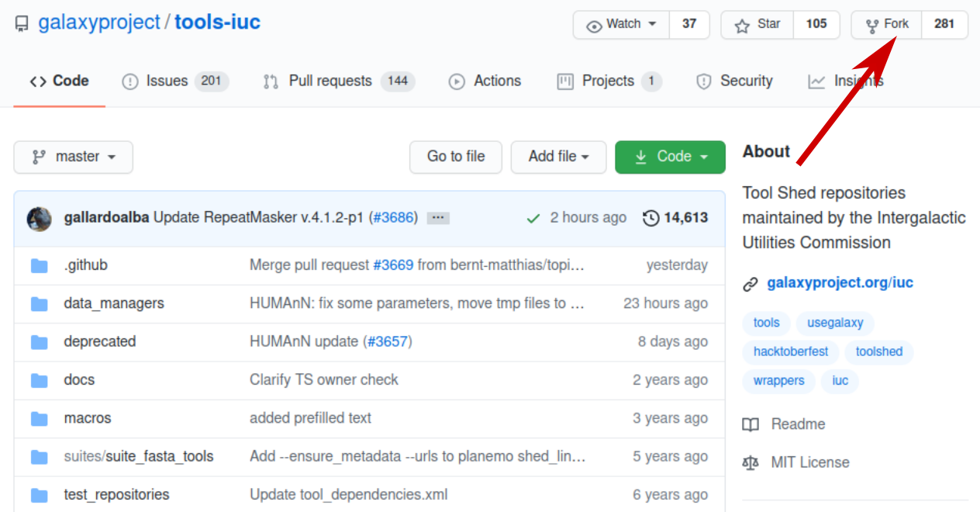This screenshot has height=512, width=980.
Task: Select the 'toolshed' topic tag
Action: point(879,351)
